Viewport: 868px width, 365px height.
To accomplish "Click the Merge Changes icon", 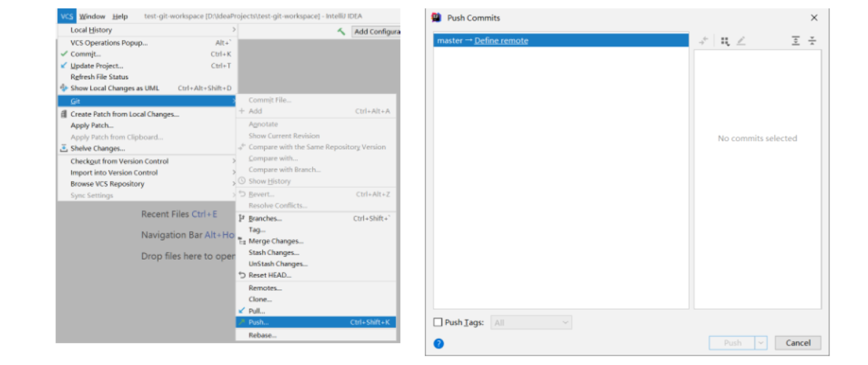I will [x=242, y=241].
